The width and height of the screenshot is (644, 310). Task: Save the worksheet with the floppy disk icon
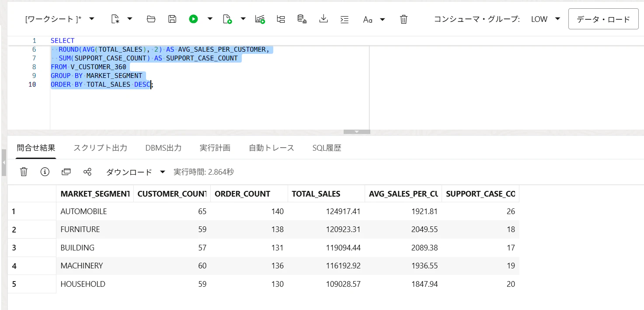(172, 19)
